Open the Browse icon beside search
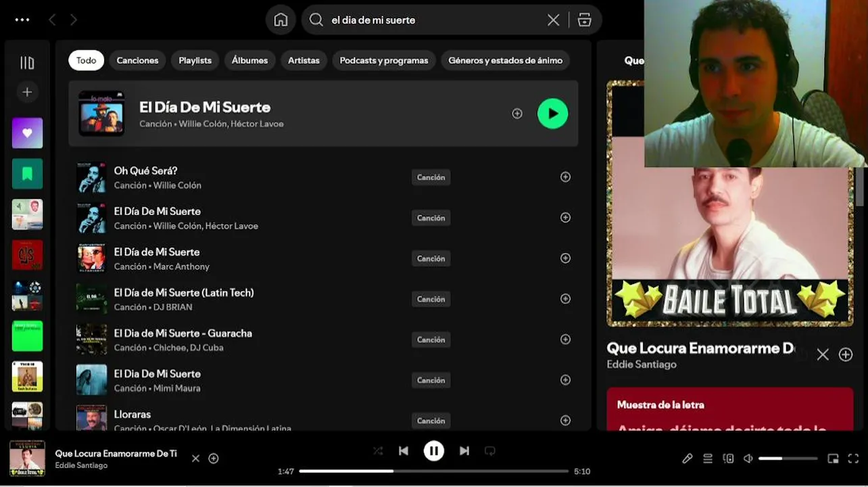The image size is (868, 487). click(x=585, y=20)
